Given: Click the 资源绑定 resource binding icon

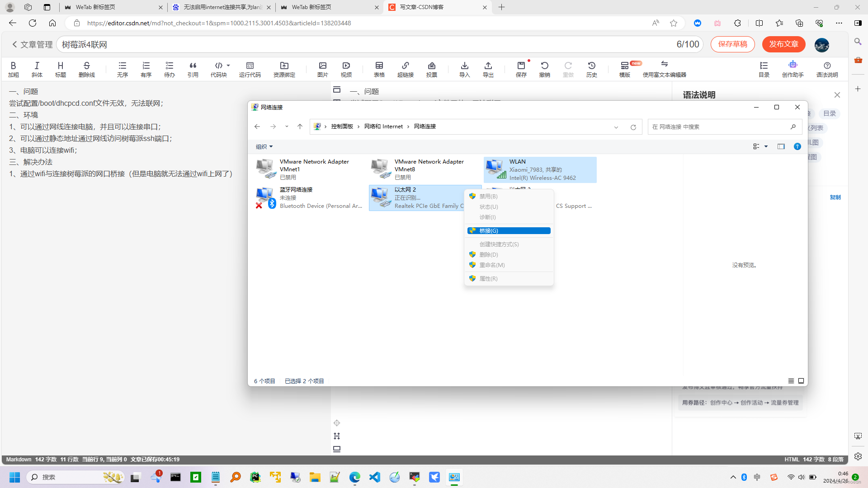Looking at the screenshot, I should coord(284,69).
